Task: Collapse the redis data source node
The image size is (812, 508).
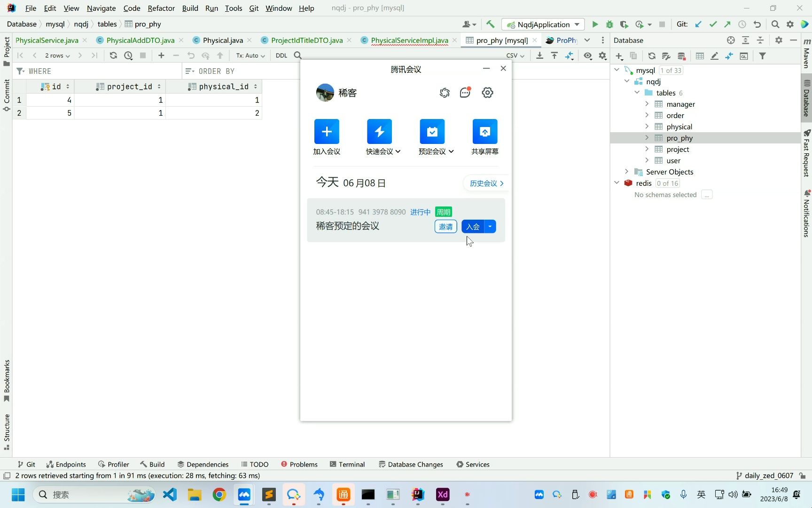Action: pyautogui.click(x=617, y=183)
